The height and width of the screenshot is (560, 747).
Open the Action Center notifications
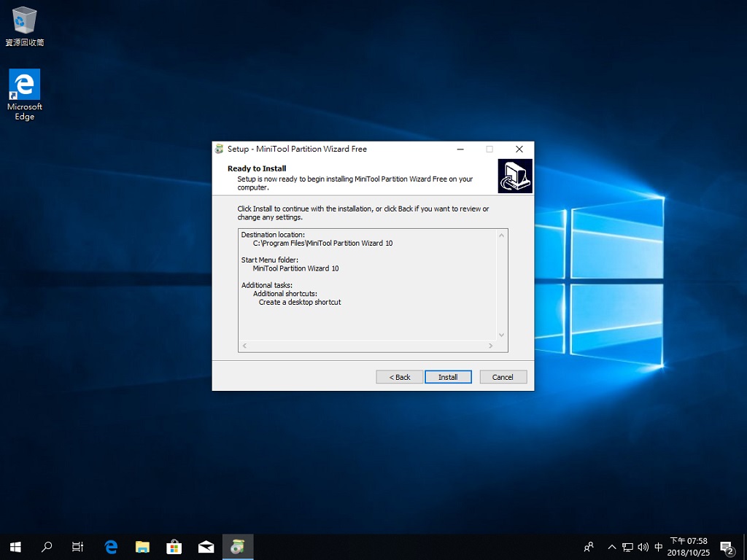(x=727, y=547)
